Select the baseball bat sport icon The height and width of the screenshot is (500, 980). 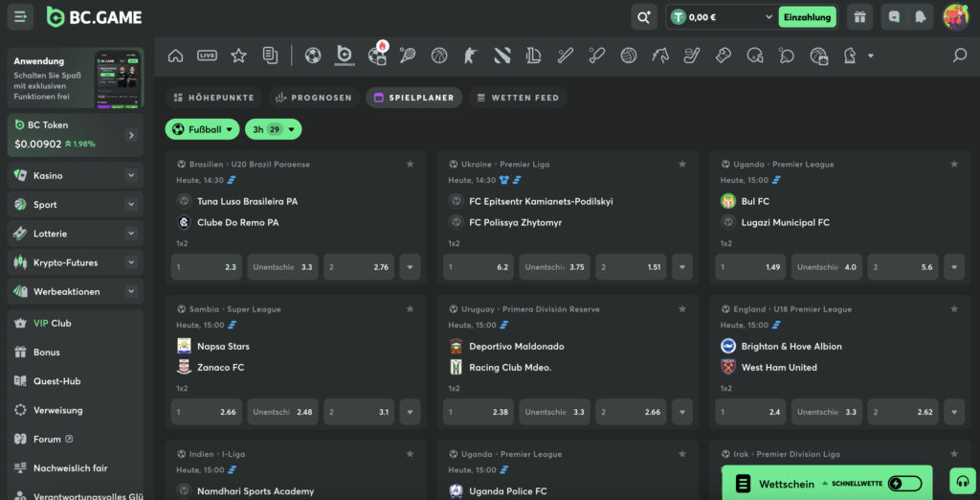[566, 56]
